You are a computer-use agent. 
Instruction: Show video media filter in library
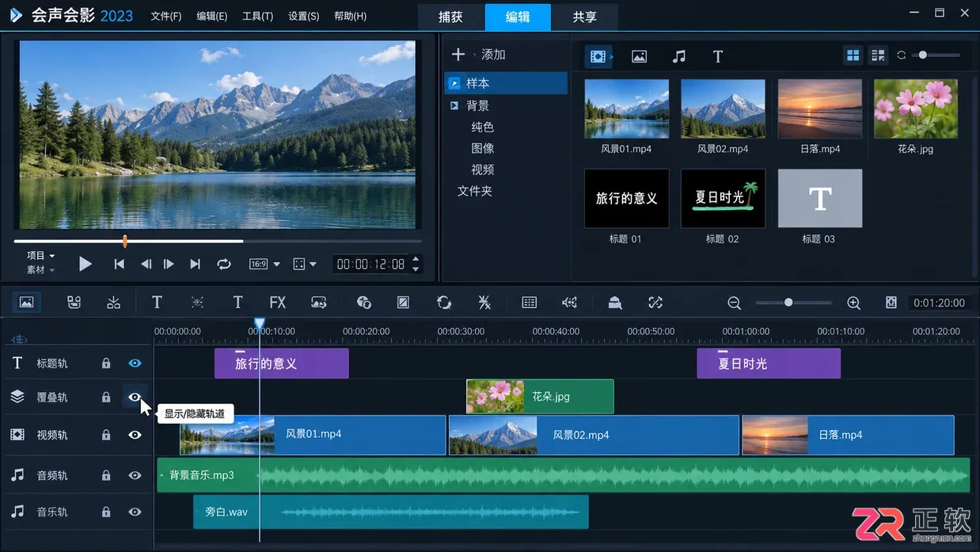[598, 56]
